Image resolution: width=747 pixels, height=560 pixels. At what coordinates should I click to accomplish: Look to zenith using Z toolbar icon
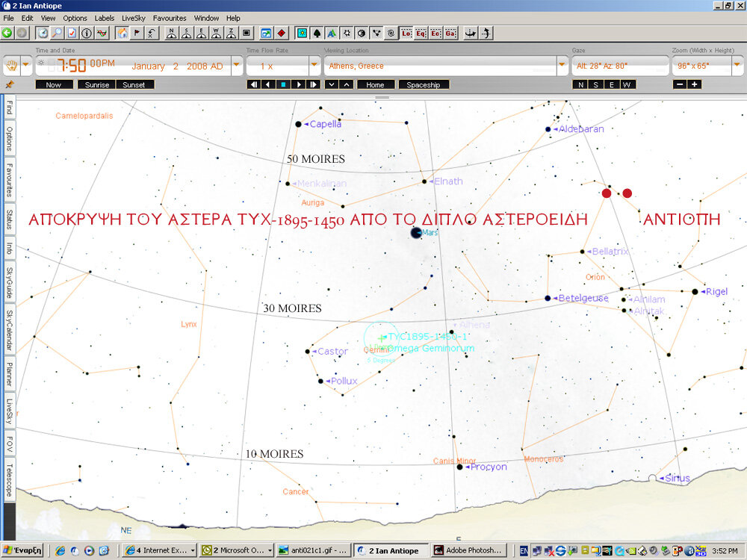tap(231, 33)
